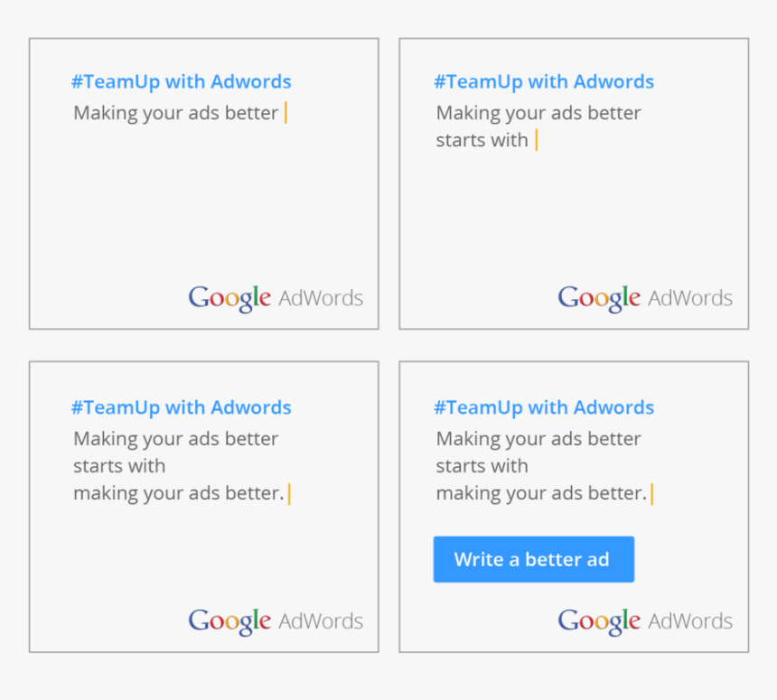Open #TeamUp with Adwords headline in second ad
The width and height of the screenshot is (777, 700).
pos(544,81)
